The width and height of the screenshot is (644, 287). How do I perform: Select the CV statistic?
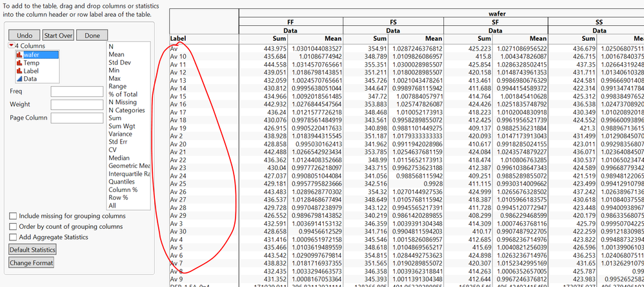[x=112, y=150]
